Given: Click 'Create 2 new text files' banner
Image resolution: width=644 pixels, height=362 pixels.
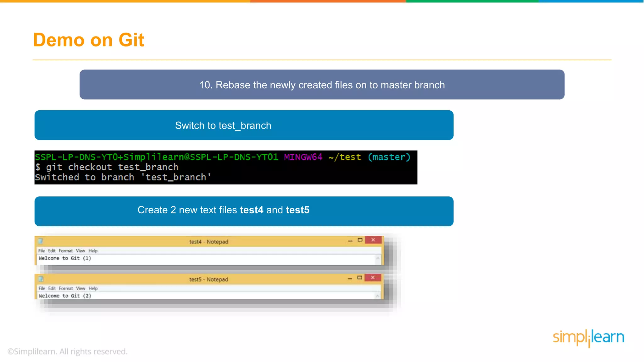Looking at the screenshot, I should pos(244,211).
